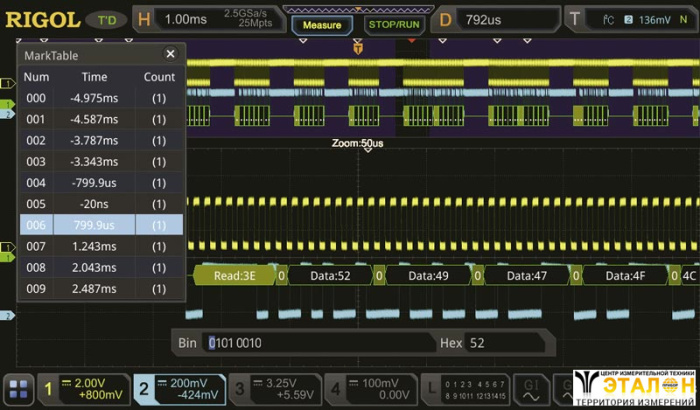Click the Measure button

coord(322,25)
